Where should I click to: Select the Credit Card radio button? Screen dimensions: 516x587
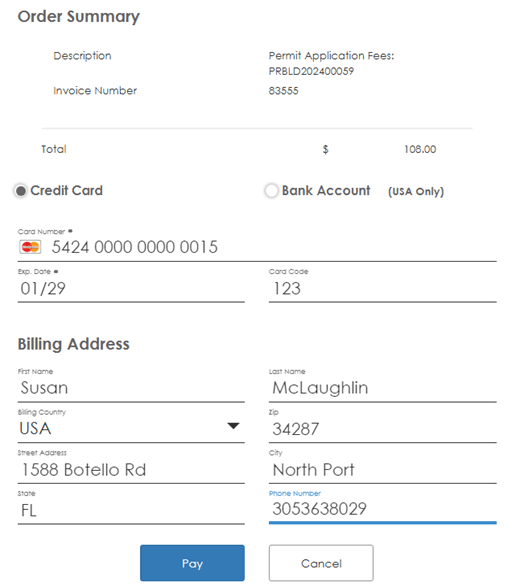(x=21, y=191)
